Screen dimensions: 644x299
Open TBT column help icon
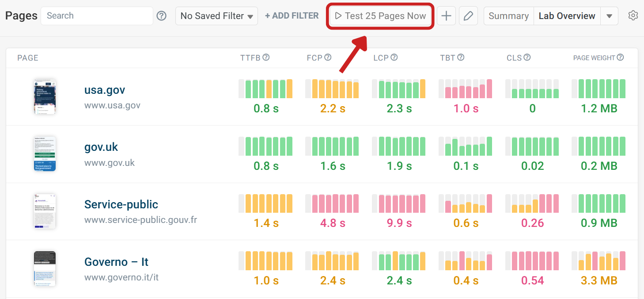click(461, 57)
